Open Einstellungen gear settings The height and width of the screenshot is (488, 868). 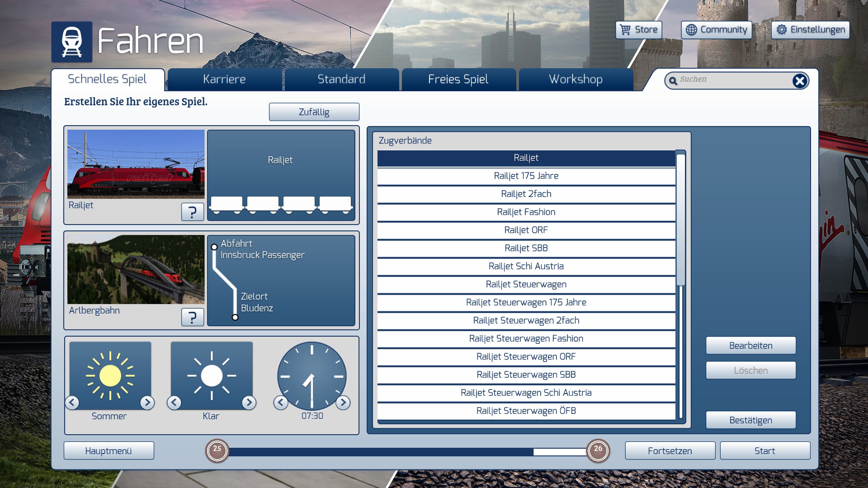(782, 30)
